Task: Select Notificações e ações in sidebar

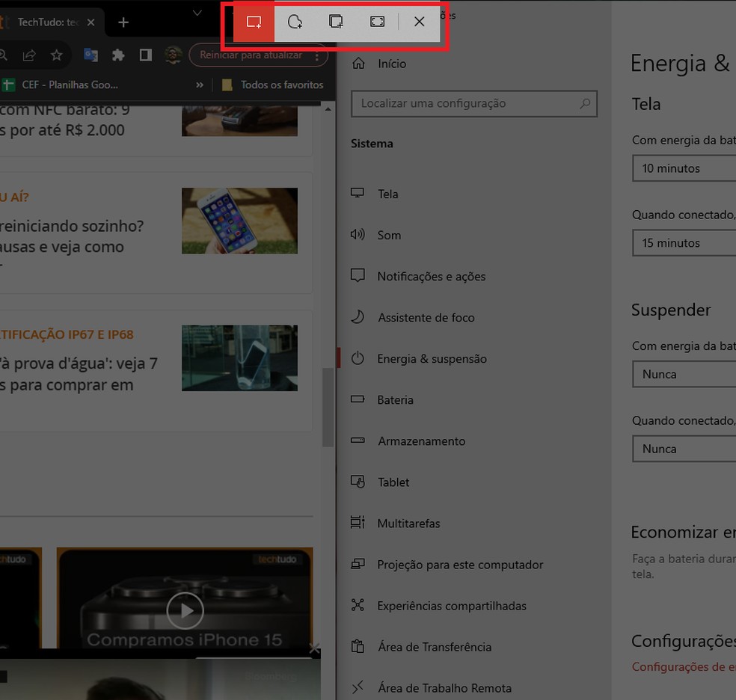Action: 431,277
